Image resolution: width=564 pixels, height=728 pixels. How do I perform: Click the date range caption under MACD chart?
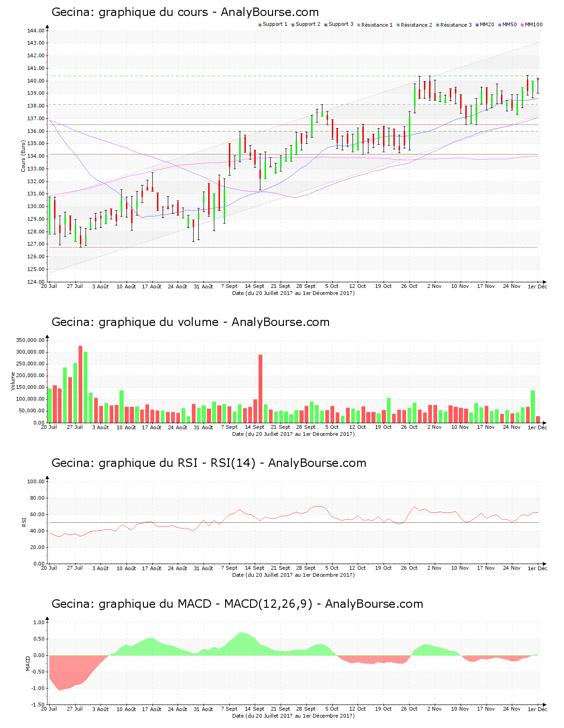click(x=293, y=716)
